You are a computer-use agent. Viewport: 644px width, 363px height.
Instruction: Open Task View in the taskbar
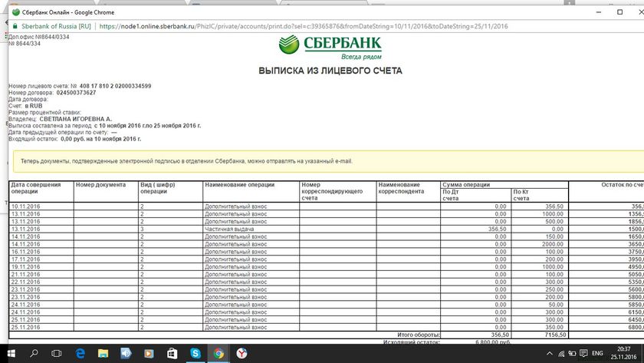pos(58,353)
